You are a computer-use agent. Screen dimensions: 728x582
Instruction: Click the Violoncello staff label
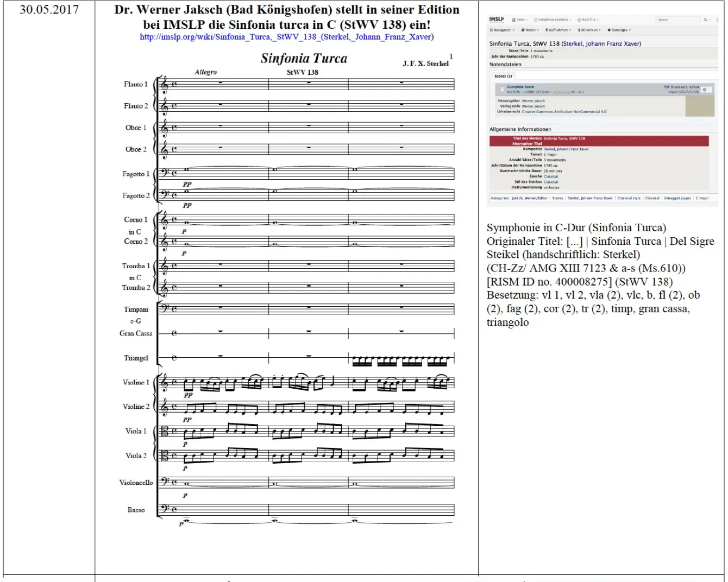coord(136,483)
